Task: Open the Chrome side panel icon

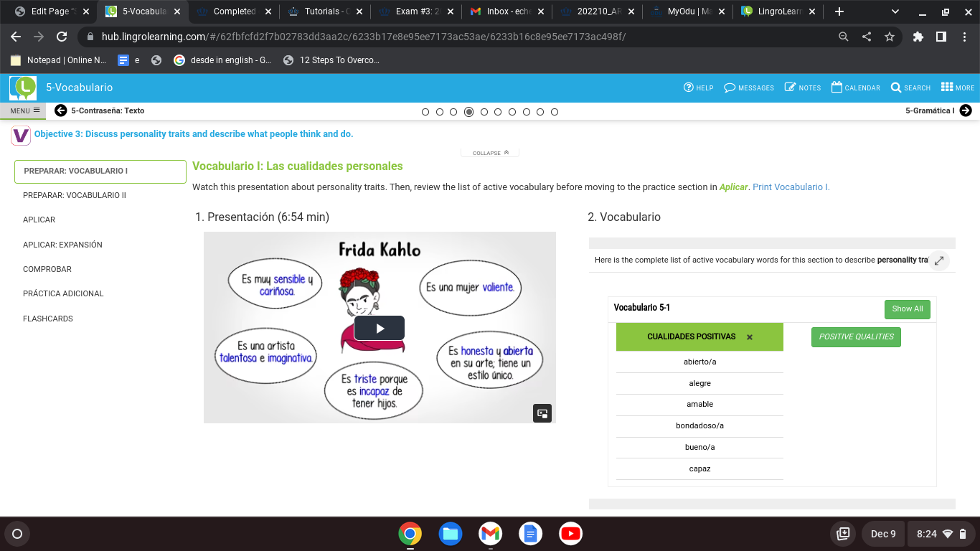Action: [941, 37]
